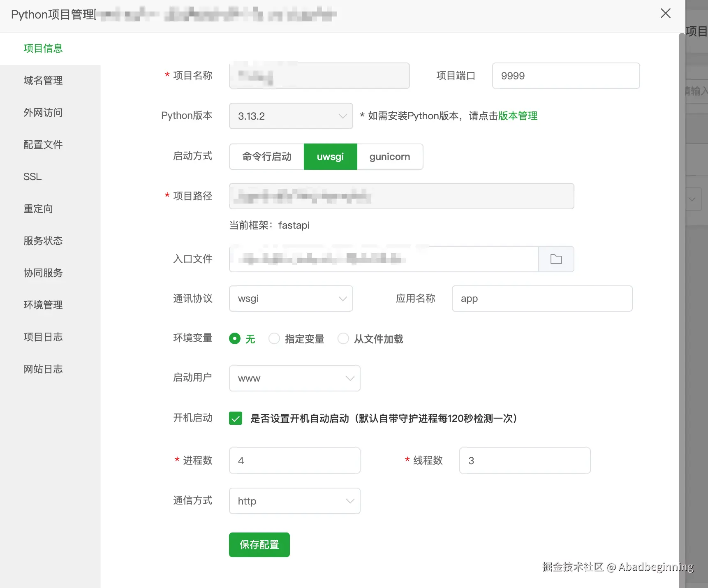Open 协同服务 tab
The height and width of the screenshot is (588, 708).
coord(43,273)
